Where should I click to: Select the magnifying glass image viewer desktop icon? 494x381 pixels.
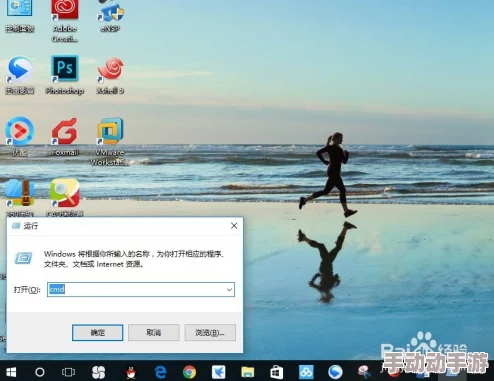click(65, 197)
